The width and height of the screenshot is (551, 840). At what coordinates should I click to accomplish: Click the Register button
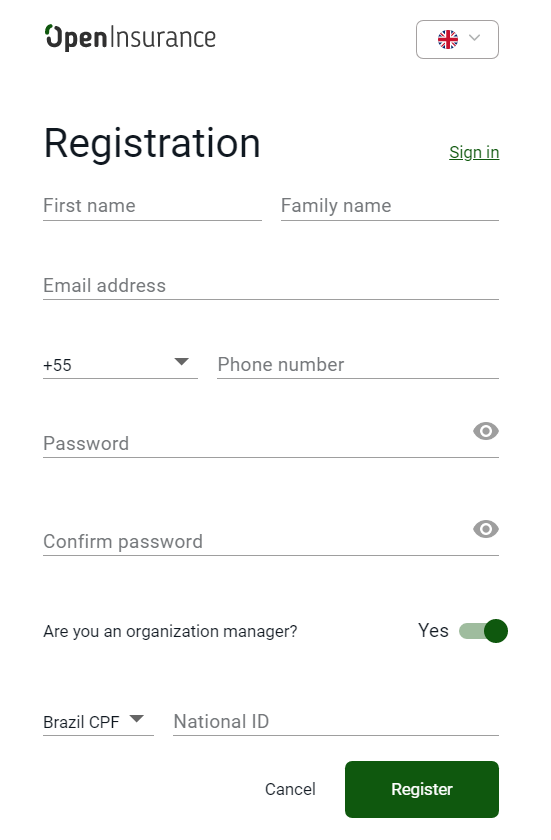[422, 789]
